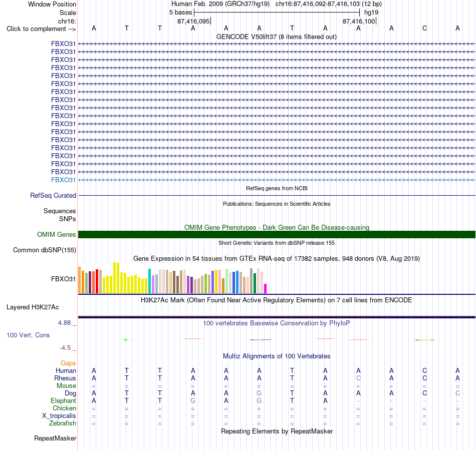Image resolution: width=476 pixels, height=450 pixels.
Task: Click the yellow PhyloP conservation mark
Action: click(x=425, y=340)
